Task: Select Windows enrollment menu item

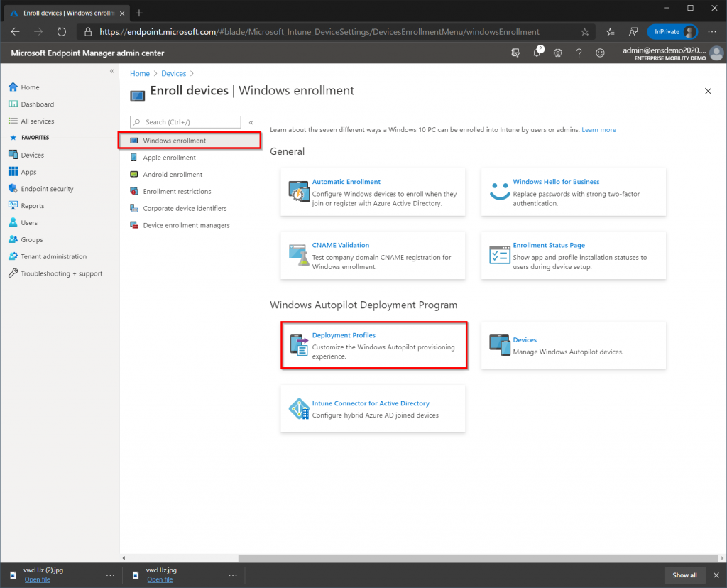Action: (189, 140)
